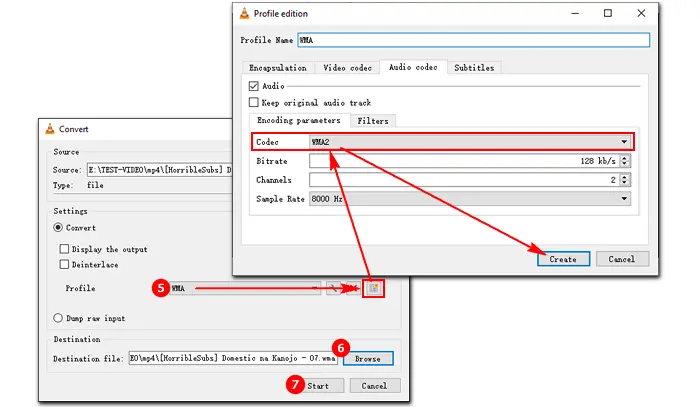Click the Bitrate stepper arrows
The height and width of the screenshot is (407, 700).
[626, 161]
